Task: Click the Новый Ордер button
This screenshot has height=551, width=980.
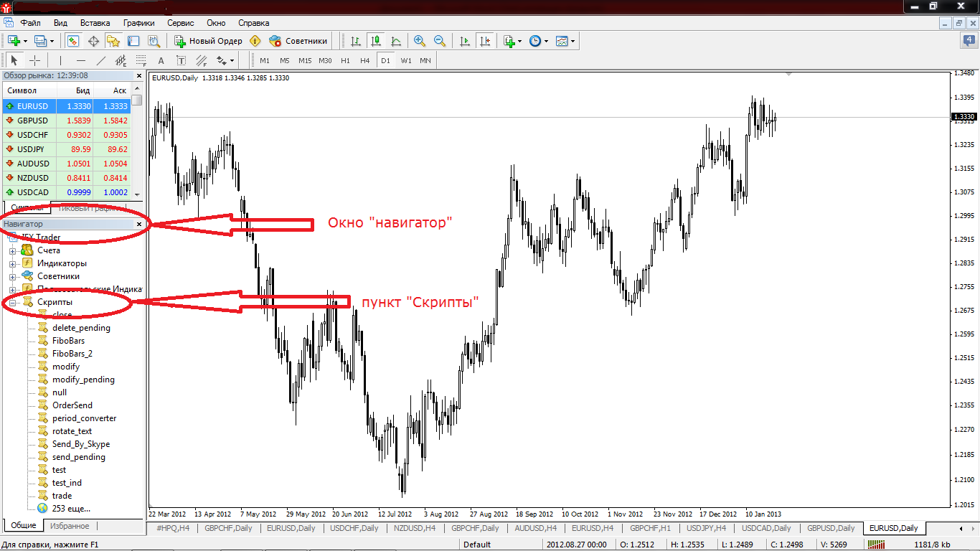Action: [208, 41]
